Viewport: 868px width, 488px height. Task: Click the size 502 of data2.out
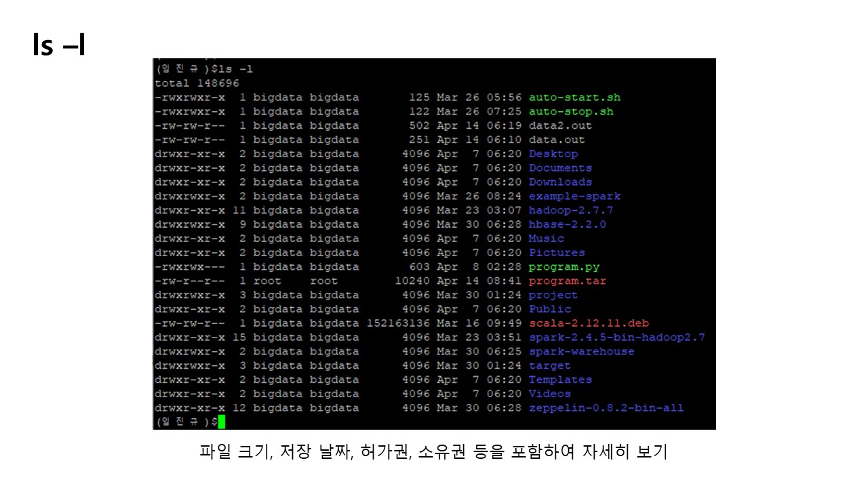[x=420, y=126]
